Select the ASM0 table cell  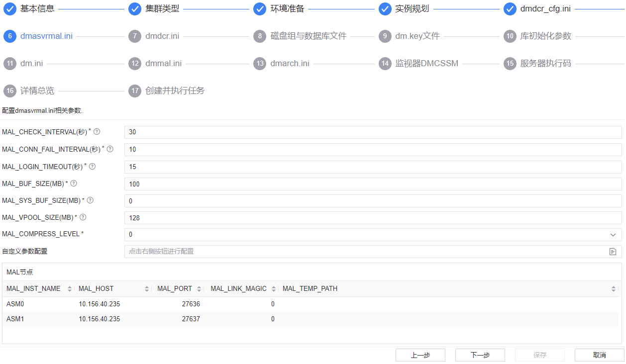point(15,304)
